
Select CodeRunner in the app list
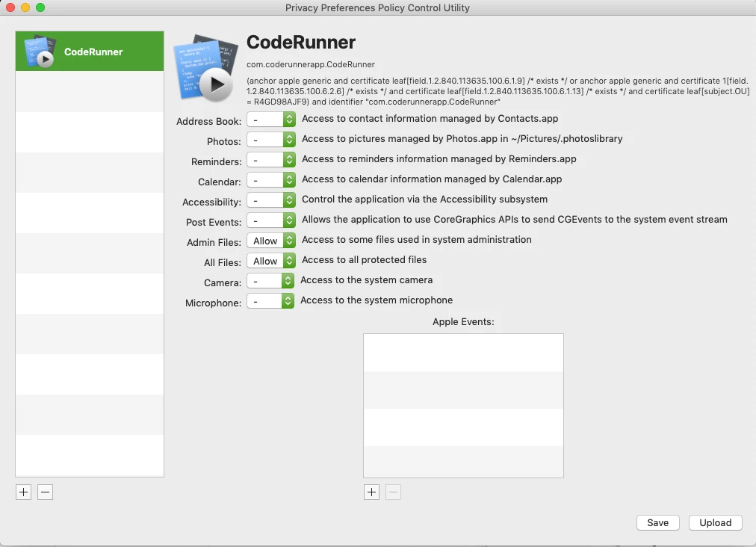click(x=90, y=51)
